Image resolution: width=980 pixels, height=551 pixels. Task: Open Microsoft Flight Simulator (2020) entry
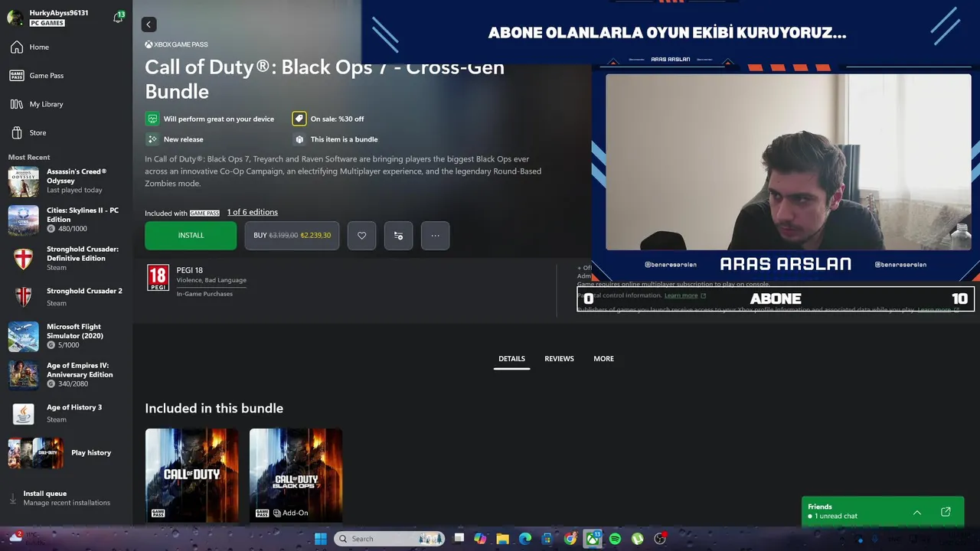pyautogui.click(x=66, y=336)
